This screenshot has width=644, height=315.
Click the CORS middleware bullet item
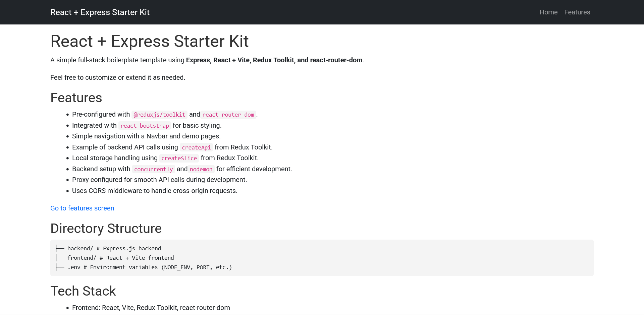(x=155, y=191)
